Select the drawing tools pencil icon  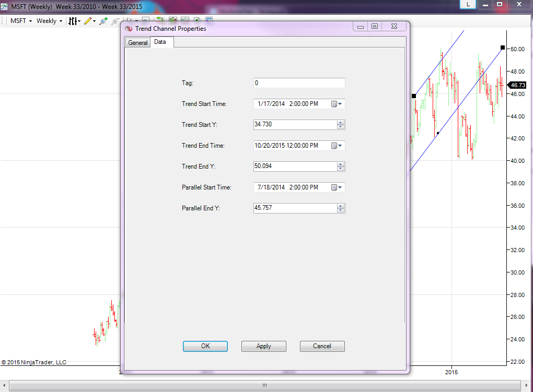(x=88, y=21)
